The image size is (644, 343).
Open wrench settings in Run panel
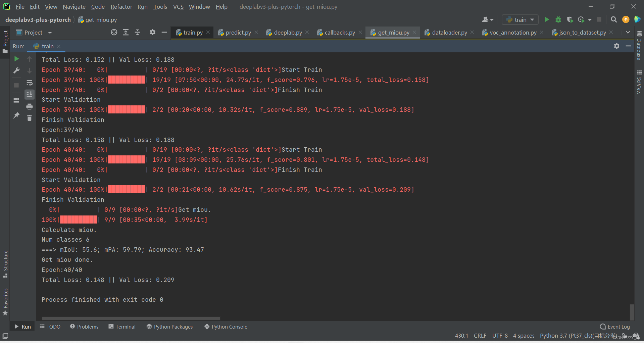click(16, 70)
